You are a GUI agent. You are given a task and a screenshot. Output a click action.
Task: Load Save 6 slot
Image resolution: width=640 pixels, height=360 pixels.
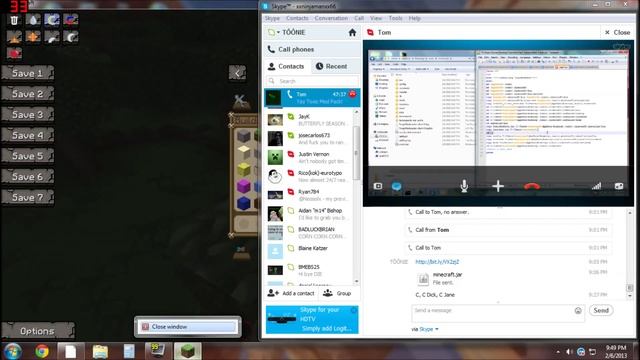(28, 177)
